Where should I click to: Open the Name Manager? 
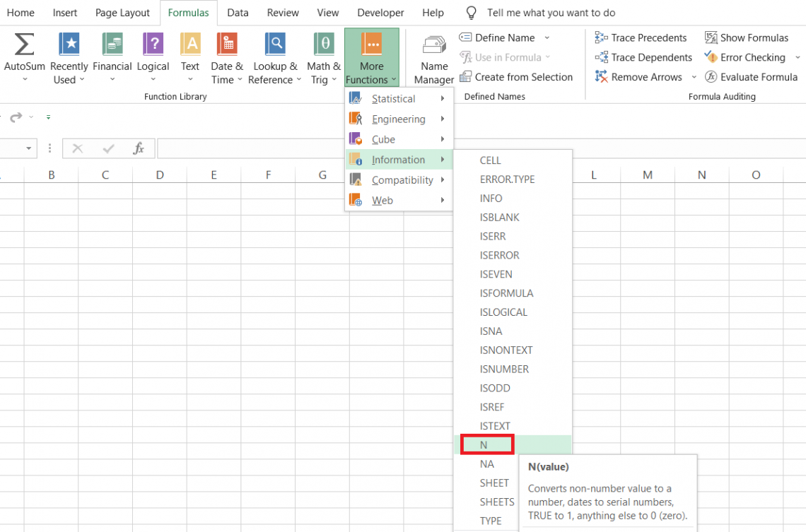coord(434,59)
